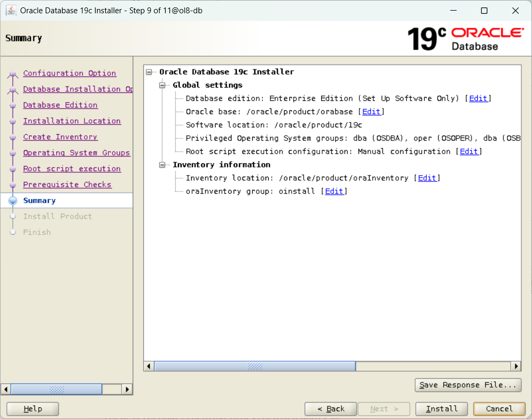This screenshot has width=532, height=419.
Task: Click the Java icon in title bar
Action: coord(11,11)
